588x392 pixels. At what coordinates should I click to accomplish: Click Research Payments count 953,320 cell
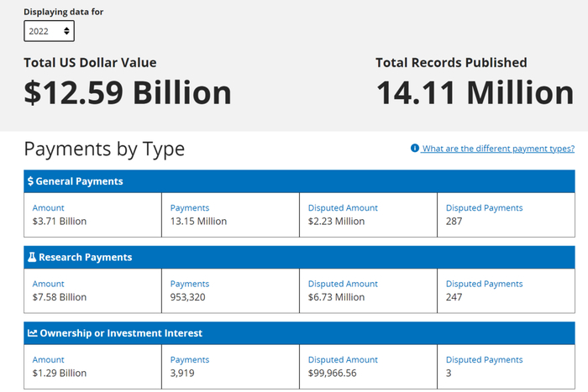(230, 290)
